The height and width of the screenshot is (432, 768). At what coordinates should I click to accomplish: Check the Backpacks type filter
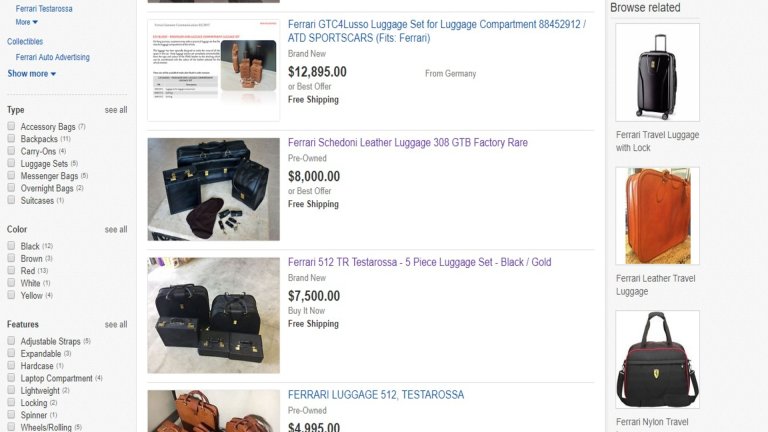[x=11, y=139]
